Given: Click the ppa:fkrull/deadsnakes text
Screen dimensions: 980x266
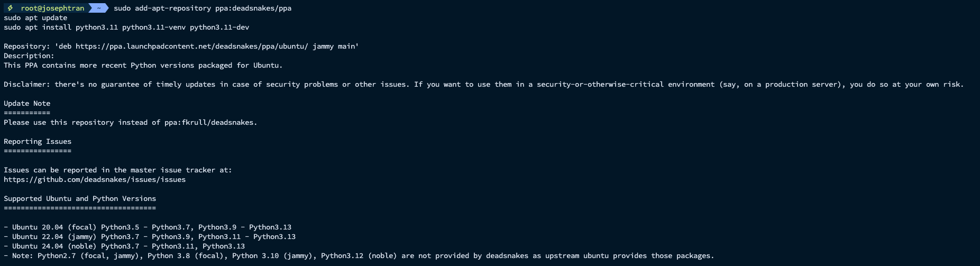Looking at the screenshot, I should pos(210,122).
